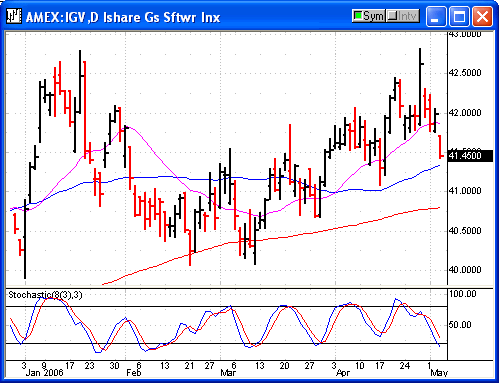
Task: Close the IGV chart window
Action: pyautogui.click(x=482, y=16)
